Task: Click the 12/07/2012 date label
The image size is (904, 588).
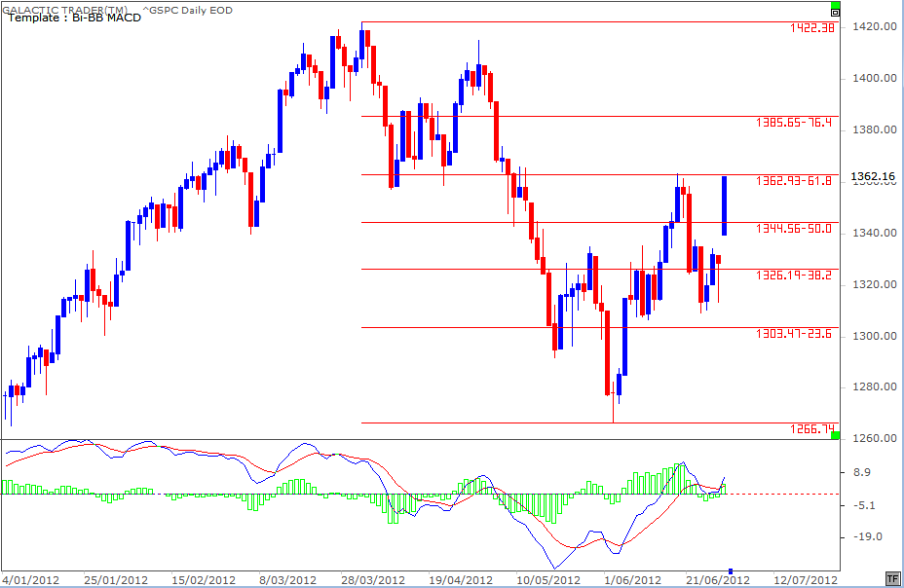Action: (806, 579)
